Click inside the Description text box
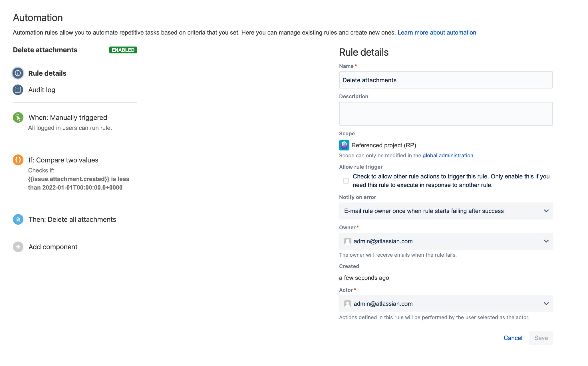 click(x=446, y=113)
